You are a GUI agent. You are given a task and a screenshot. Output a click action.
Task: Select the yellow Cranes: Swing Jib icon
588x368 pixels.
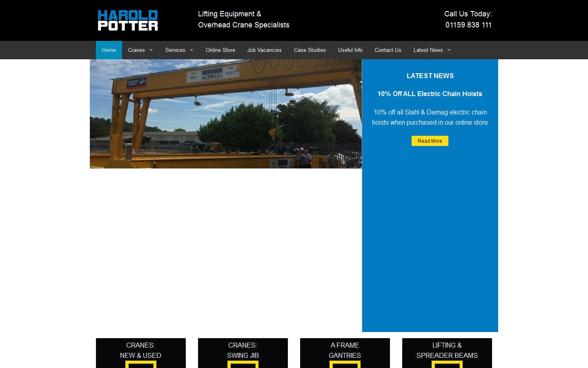tap(243, 365)
